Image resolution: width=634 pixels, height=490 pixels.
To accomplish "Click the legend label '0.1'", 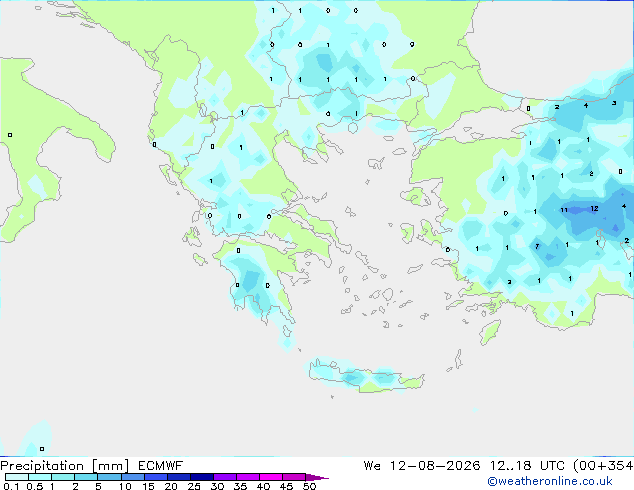I will 11,486.
